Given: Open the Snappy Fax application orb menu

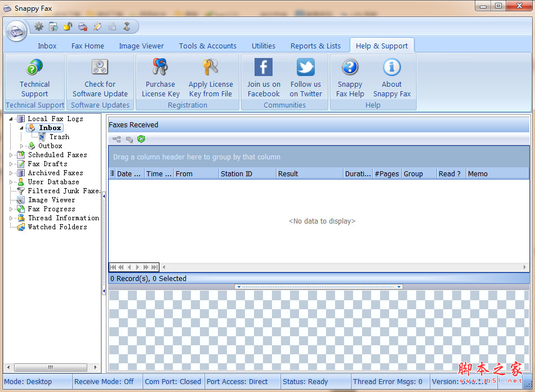Looking at the screenshot, I should 16,31.
